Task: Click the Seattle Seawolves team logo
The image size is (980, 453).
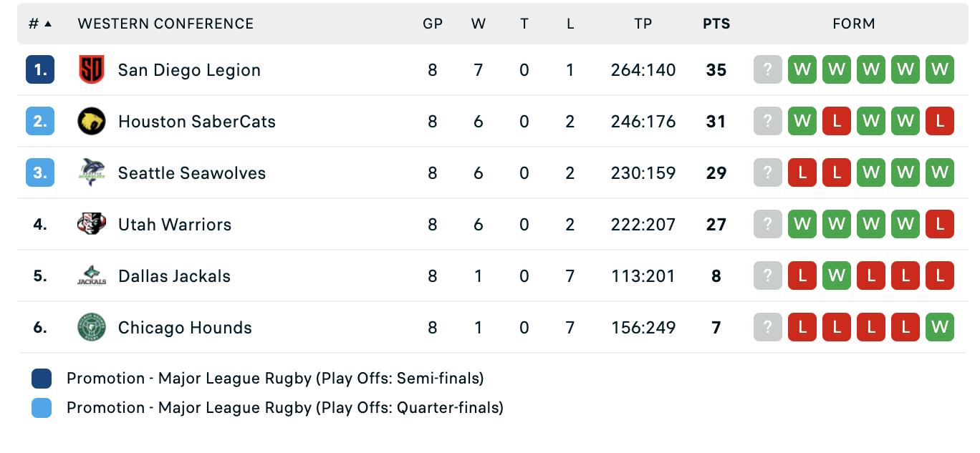Action: [92, 173]
